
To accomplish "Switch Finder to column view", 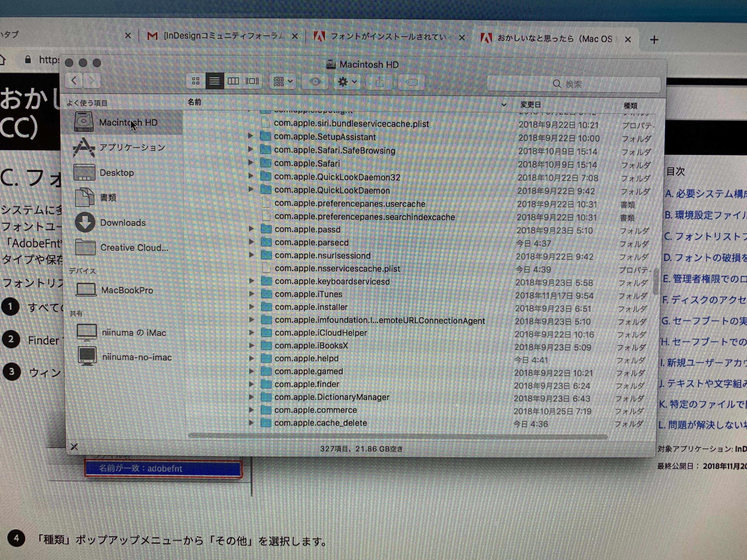I will pos(233,81).
